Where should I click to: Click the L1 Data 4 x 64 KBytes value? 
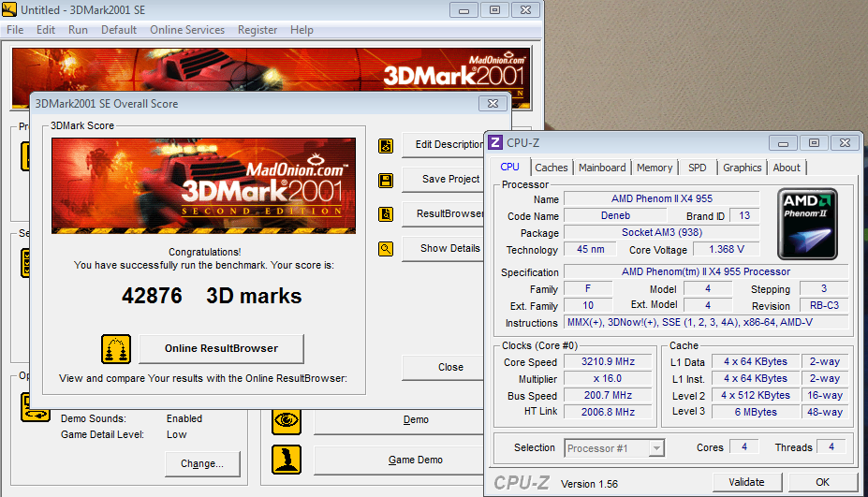click(756, 361)
